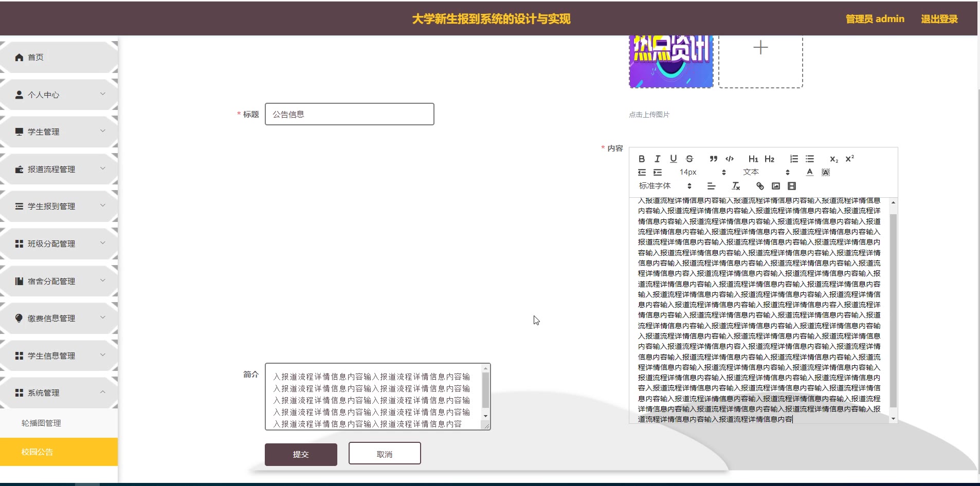Click the chevron next to 个人中心
The width and height of the screenshot is (980, 486).
(103, 94)
